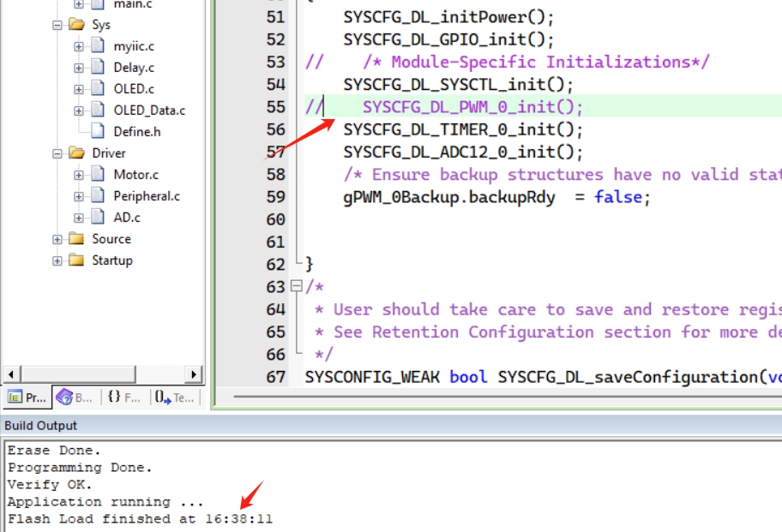Click the Motor.c file icon
The height and width of the screenshot is (532, 782).
coord(98,175)
